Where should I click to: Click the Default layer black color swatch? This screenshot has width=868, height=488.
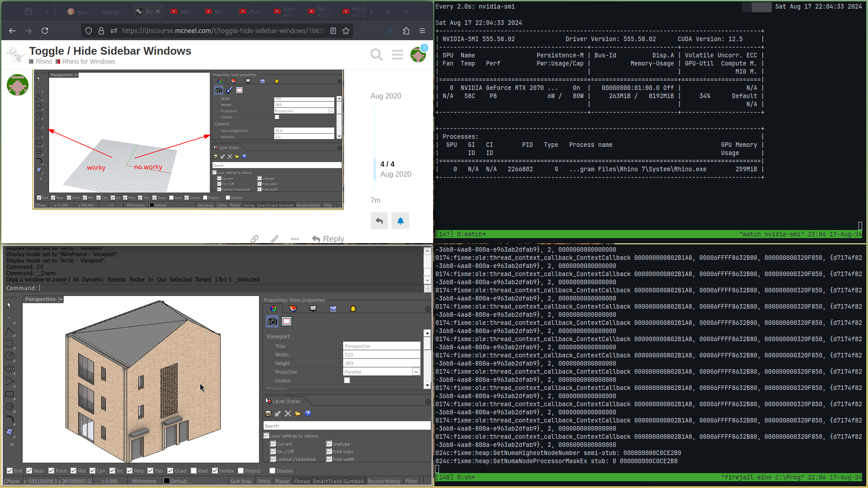pyautogui.click(x=166, y=481)
